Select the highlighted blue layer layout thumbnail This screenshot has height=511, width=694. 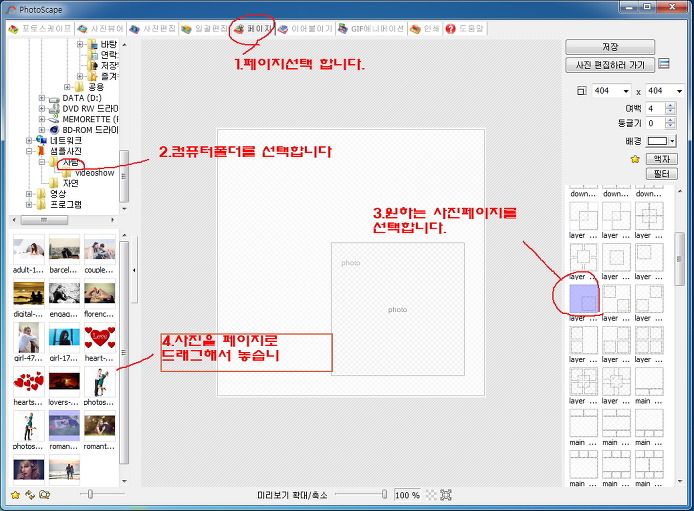click(x=583, y=299)
